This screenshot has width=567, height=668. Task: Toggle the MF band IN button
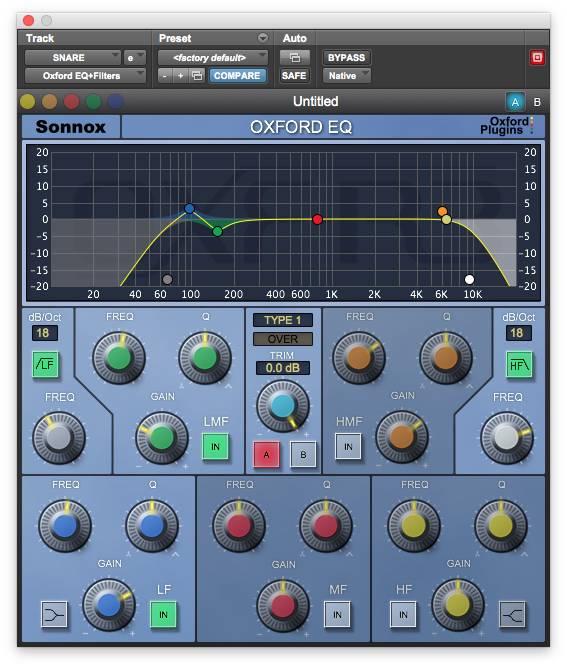(x=337, y=614)
